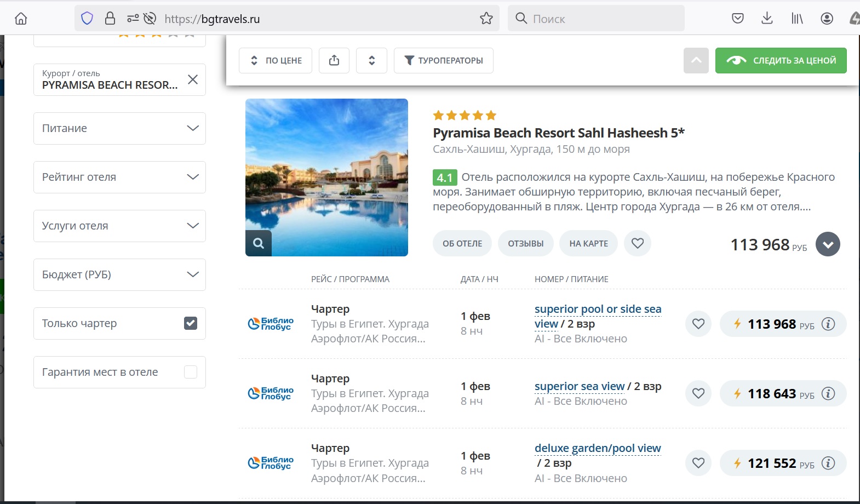Favorite the superior sea view tour offer

[698, 393]
